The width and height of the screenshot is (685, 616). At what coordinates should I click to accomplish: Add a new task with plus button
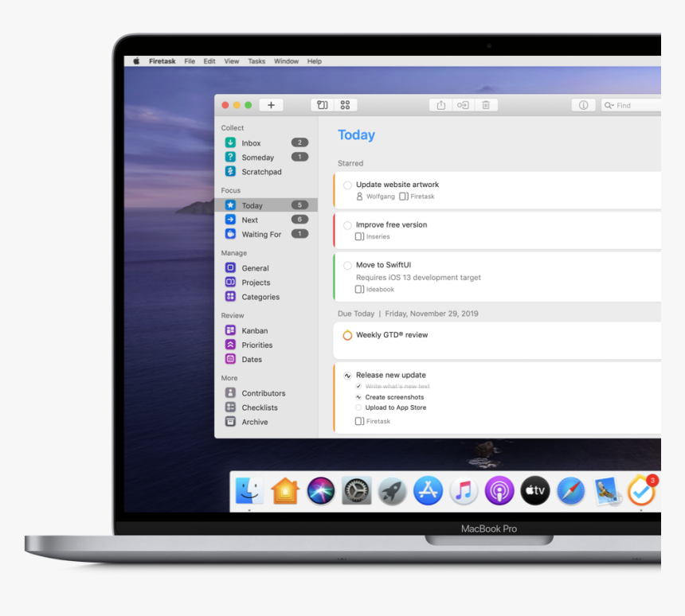(x=271, y=105)
